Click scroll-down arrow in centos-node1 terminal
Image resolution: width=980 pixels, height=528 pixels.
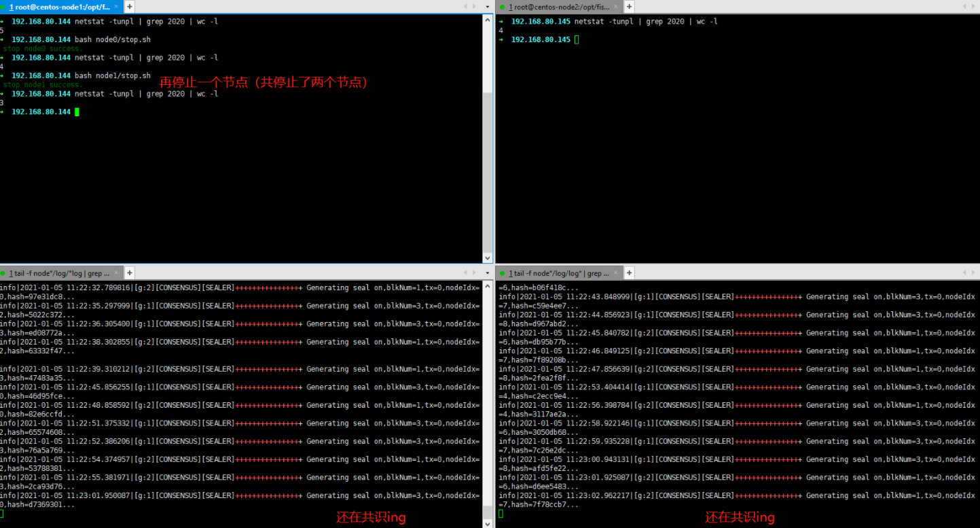tap(488, 258)
